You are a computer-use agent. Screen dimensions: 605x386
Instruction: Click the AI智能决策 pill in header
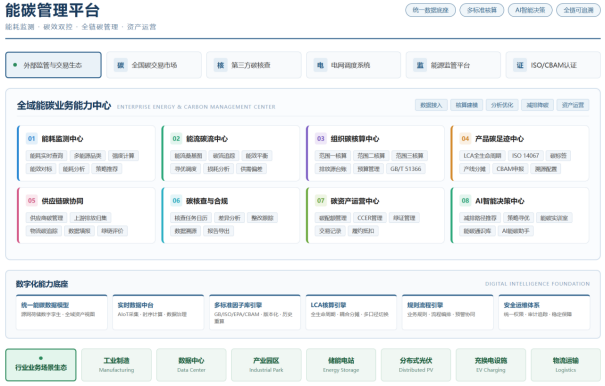pyautogui.click(x=530, y=10)
